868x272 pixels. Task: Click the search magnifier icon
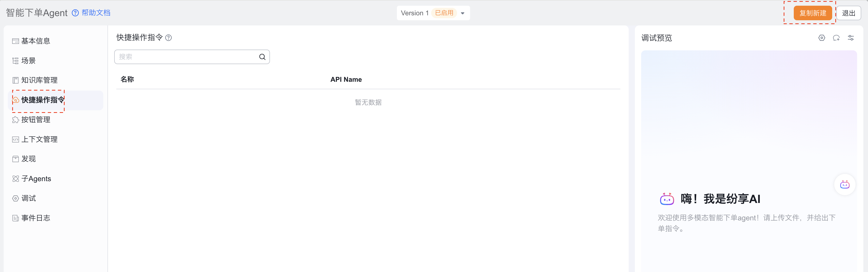point(262,57)
